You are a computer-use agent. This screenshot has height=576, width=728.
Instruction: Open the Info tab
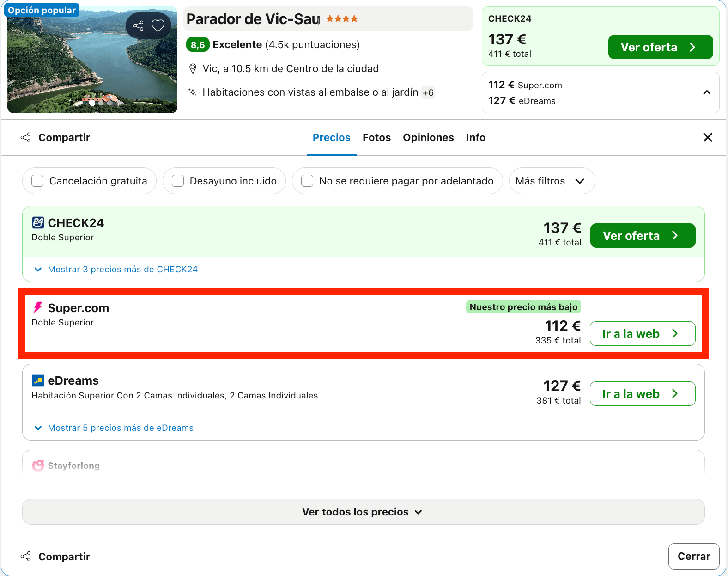(x=476, y=137)
